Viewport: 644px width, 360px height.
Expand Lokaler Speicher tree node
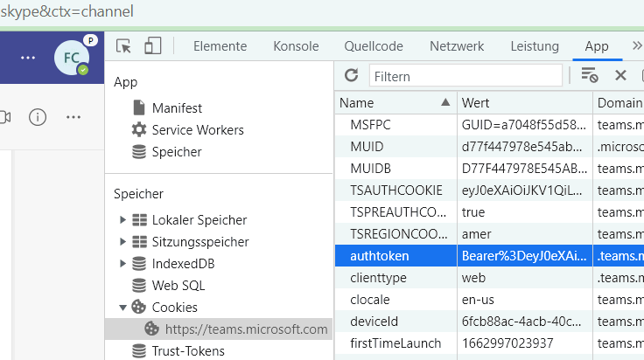pos(122,220)
